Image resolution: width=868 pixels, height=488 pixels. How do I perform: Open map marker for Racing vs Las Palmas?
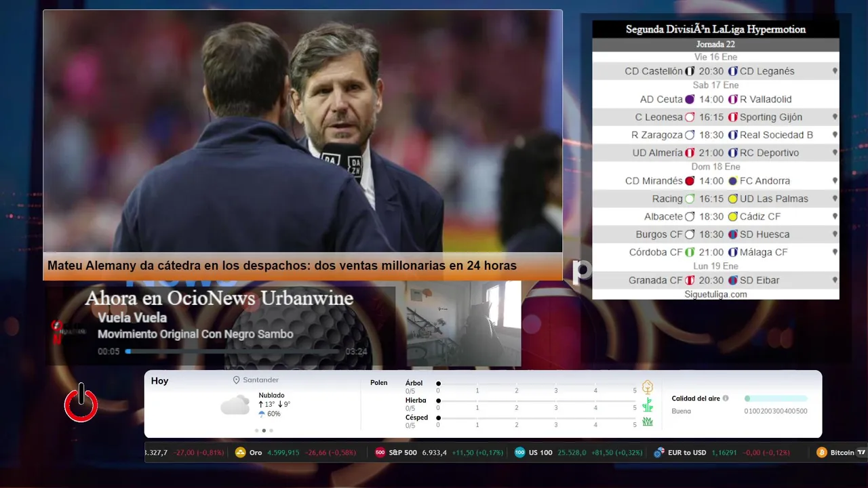click(x=835, y=199)
